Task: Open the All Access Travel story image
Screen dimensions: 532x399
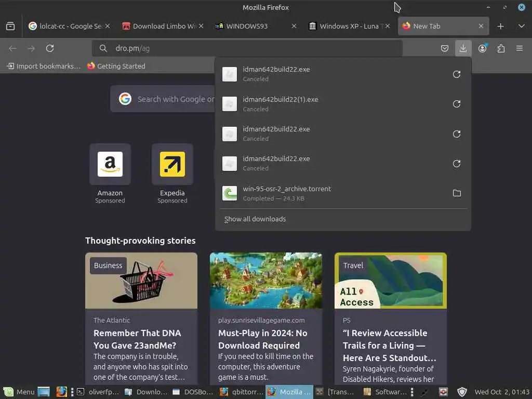Action: point(391,281)
